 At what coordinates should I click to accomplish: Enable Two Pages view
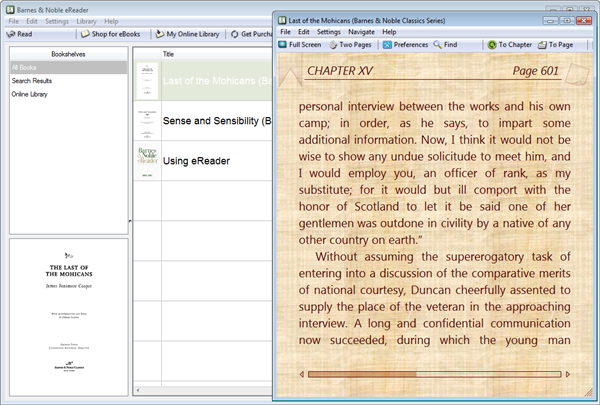[x=354, y=45]
